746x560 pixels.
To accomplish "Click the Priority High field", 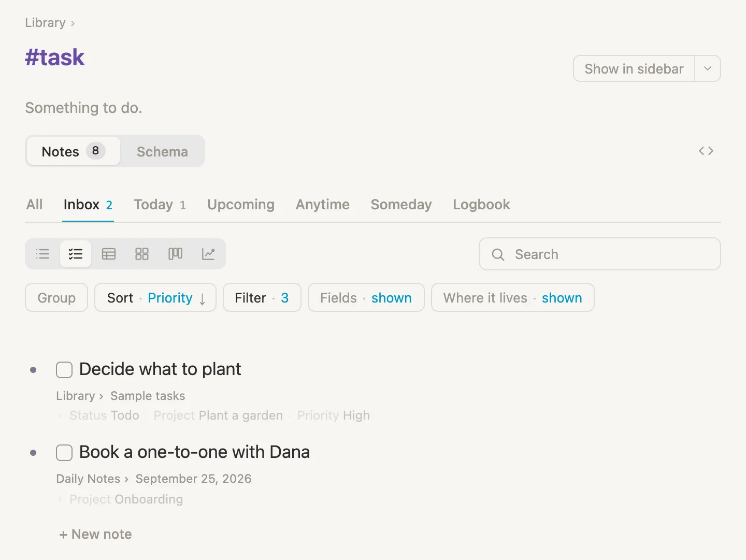I will click(x=334, y=415).
